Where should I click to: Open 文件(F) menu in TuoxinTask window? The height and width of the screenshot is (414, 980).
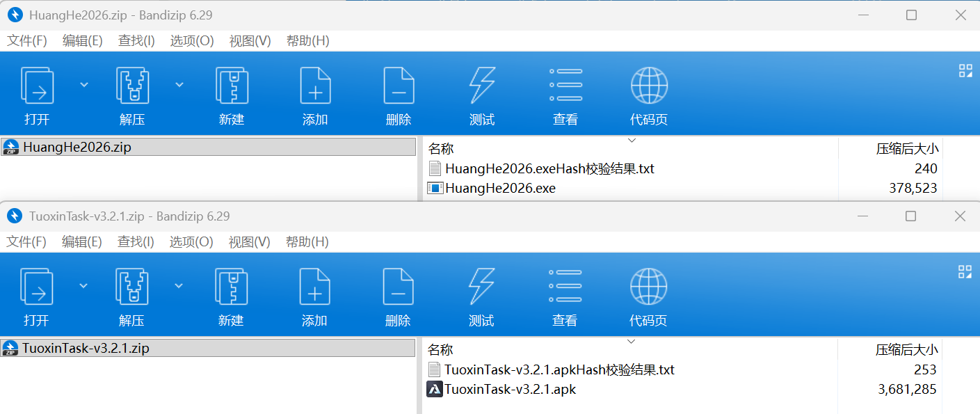click(26, 242)
